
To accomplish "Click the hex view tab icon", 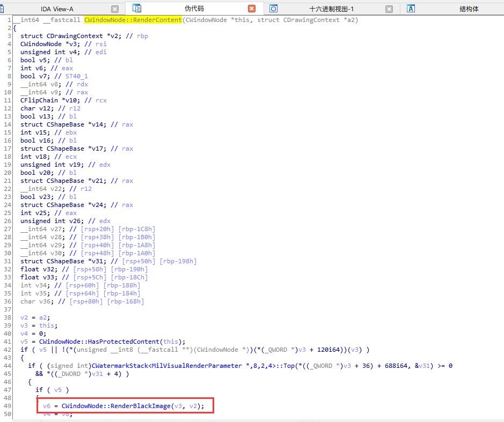I will tap(273, 9).
